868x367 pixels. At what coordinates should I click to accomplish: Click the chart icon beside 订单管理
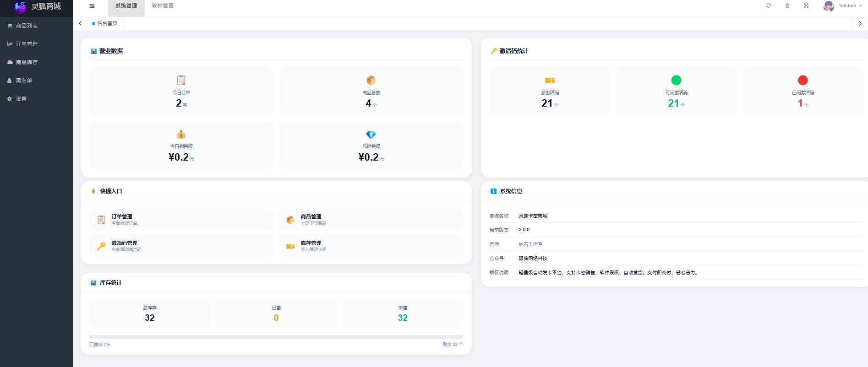(x=10, y=44)
